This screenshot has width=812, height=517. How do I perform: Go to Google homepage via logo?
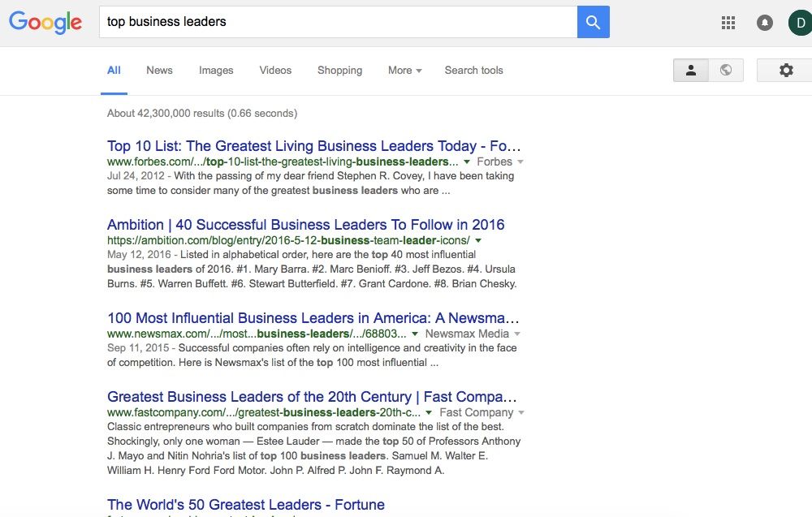tap(45, 22)
